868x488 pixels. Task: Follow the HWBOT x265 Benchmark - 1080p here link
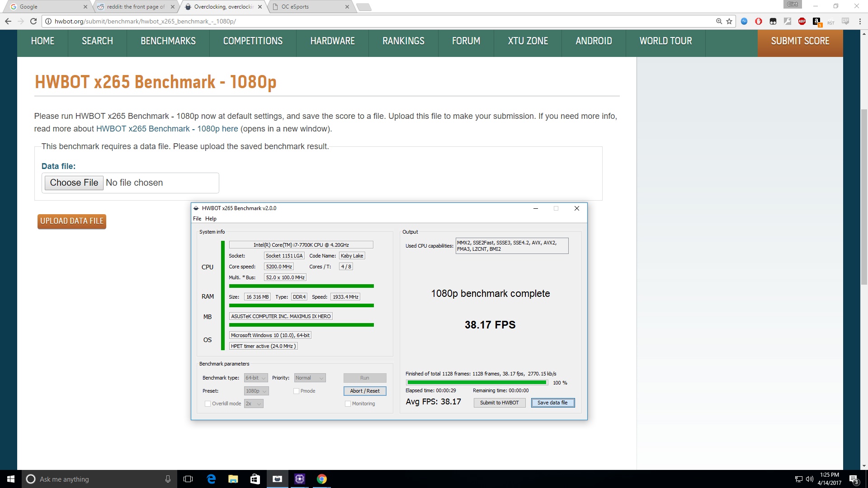(x=167, y=129)
